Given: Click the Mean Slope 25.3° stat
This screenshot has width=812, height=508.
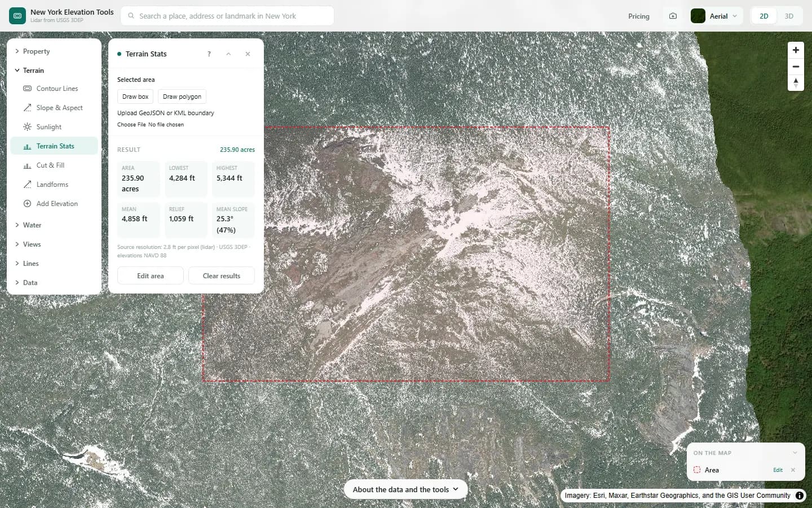Looking at the screenshot, I should [x=233, y=220].
